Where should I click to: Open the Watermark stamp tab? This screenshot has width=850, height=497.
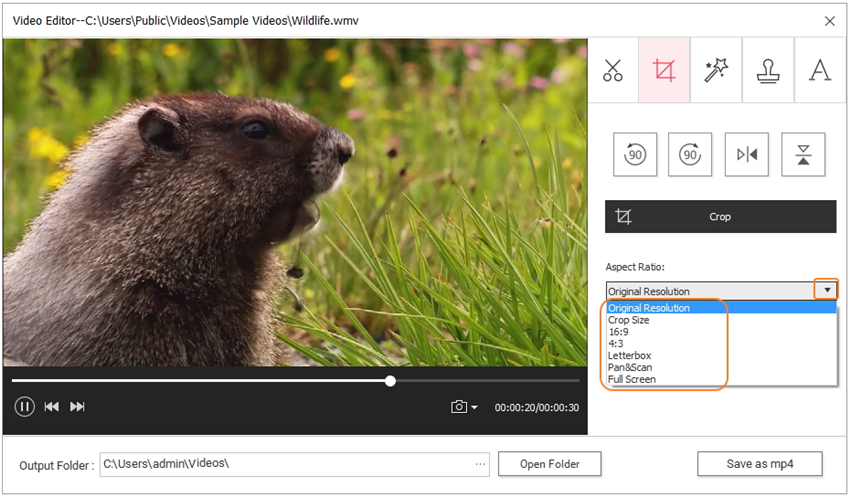coord(768,71)
